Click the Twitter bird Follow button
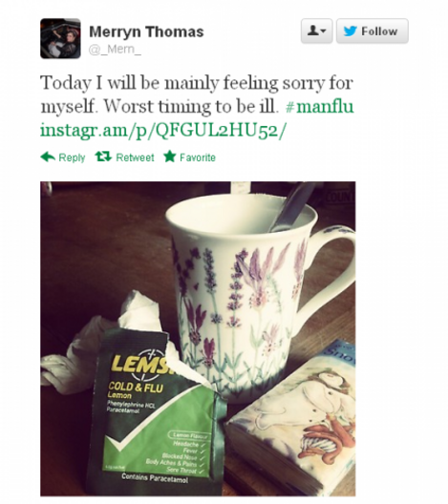448x504 pixels. tap(373, 31)
